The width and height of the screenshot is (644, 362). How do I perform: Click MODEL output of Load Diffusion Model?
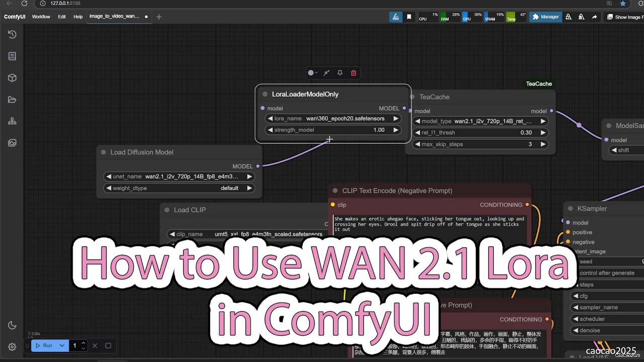point(258,166)
